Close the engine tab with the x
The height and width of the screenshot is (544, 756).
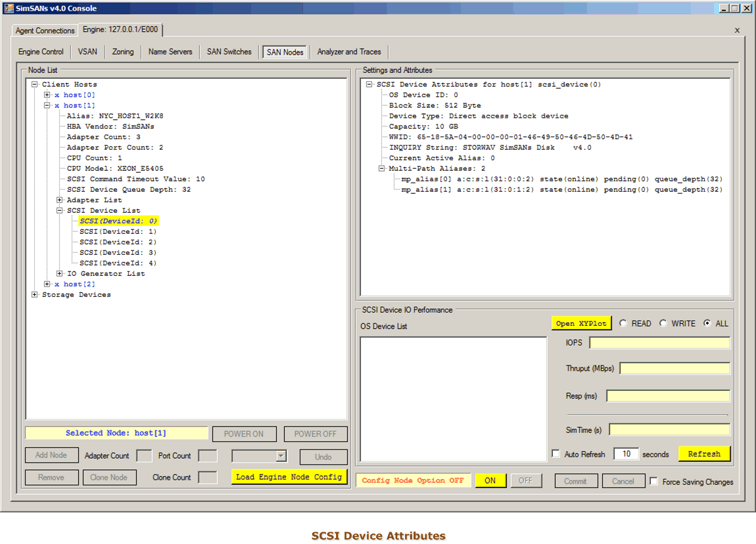[x=737, y=30]
